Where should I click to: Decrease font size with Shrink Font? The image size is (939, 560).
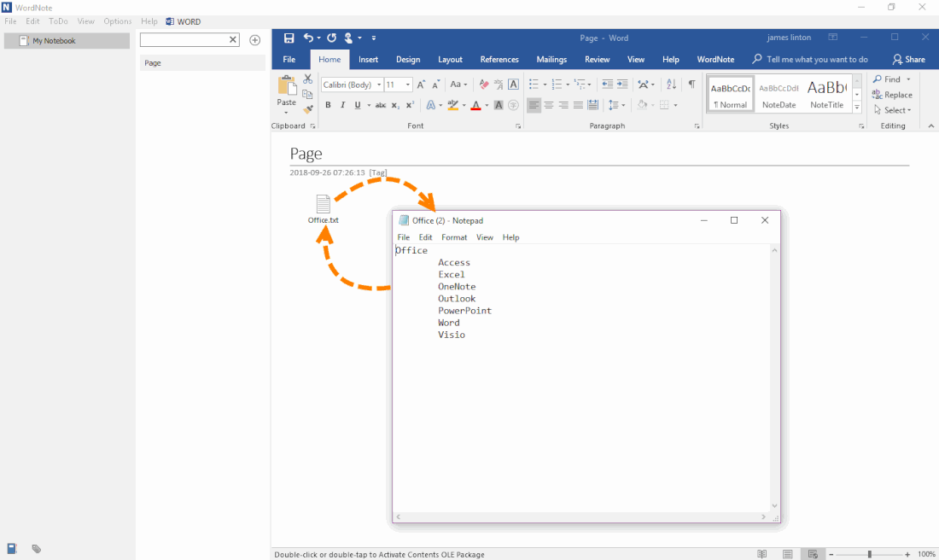point(435,85)
